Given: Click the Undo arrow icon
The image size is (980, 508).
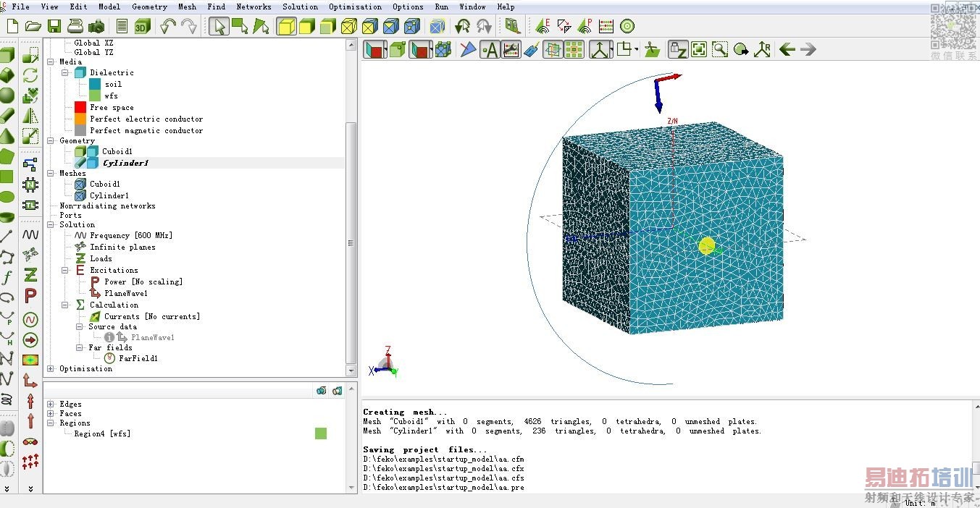Looking at the screenshot, I should pos(168,27).
